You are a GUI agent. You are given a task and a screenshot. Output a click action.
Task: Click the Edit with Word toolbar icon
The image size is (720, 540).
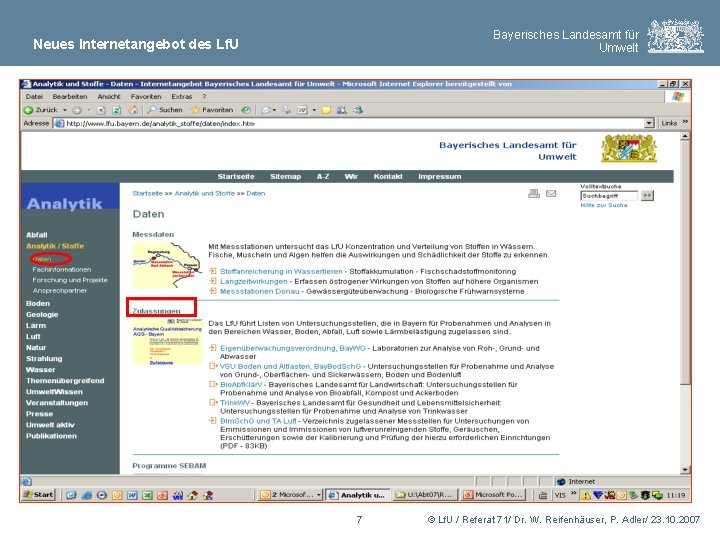[303, 110]
